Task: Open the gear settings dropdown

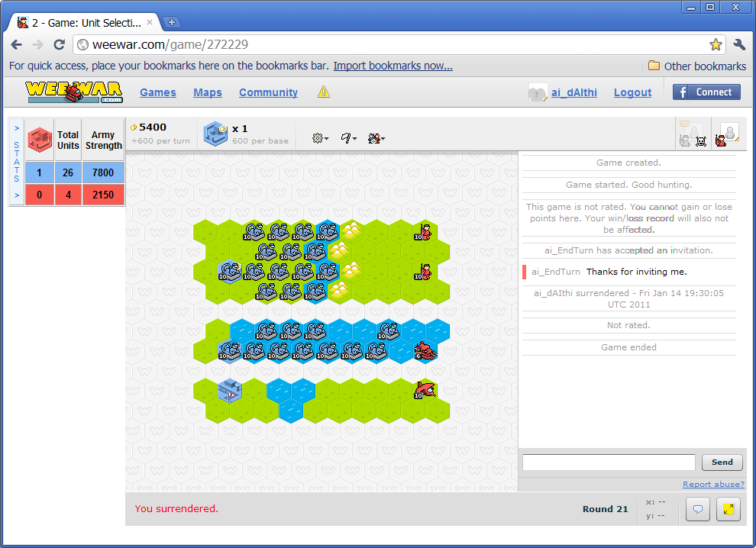Action: coord(320,138)
